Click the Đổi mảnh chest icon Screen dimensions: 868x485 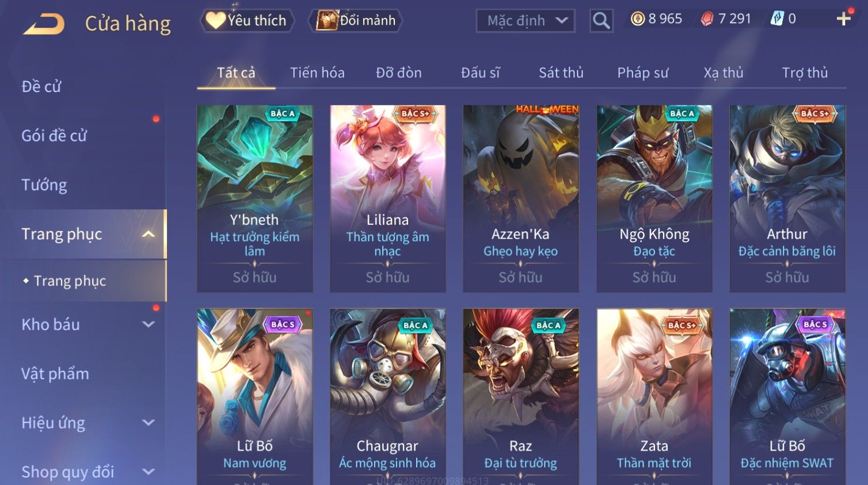click(x=326, y=21)
